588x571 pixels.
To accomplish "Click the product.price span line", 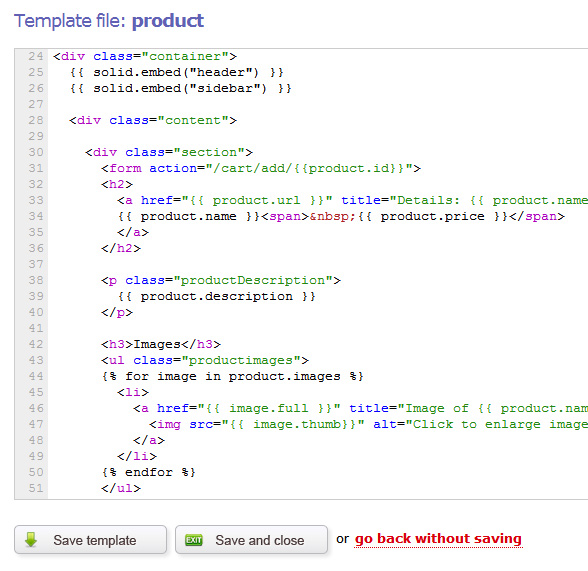I will click(x=341, y=216).
